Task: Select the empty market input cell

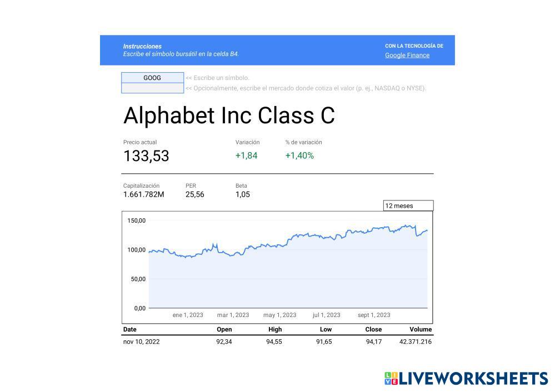Action: pyautogui.click(x=152, y=88)
